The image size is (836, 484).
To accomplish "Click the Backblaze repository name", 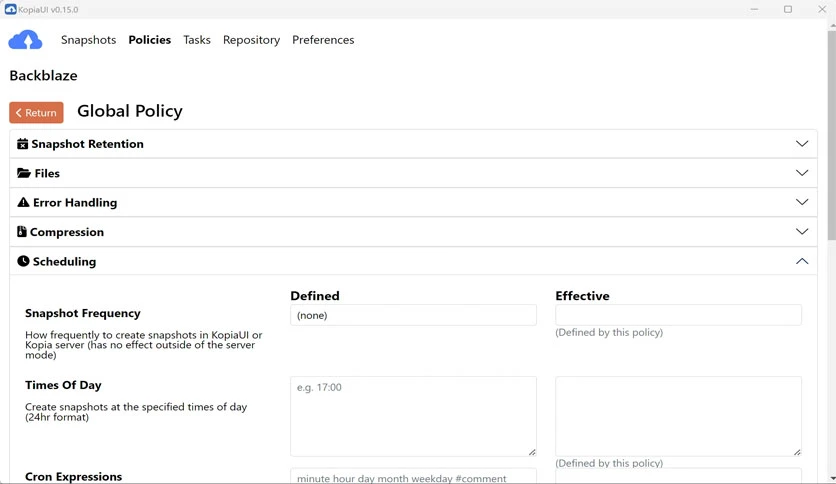I will coord(43,75).
